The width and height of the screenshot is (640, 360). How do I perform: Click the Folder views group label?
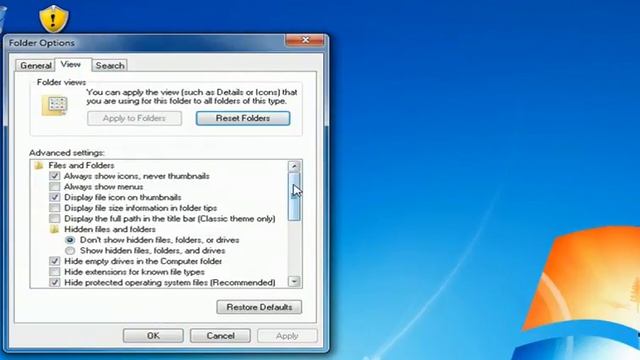point(61,82)
